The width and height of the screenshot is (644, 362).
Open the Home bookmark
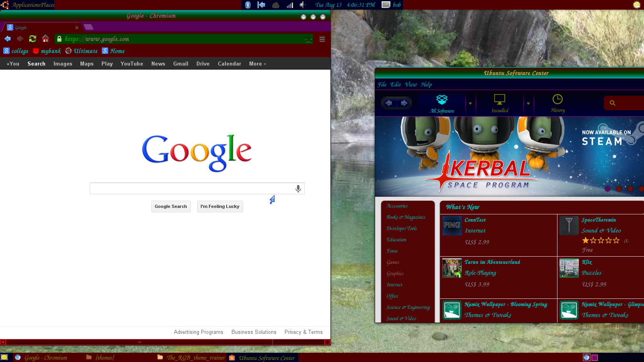coord(114,51)
